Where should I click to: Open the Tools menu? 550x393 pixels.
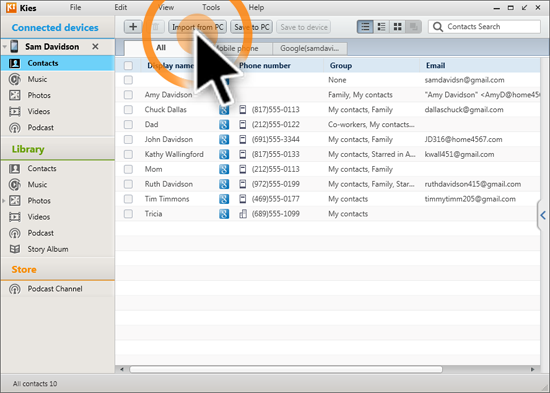point(211,7)
